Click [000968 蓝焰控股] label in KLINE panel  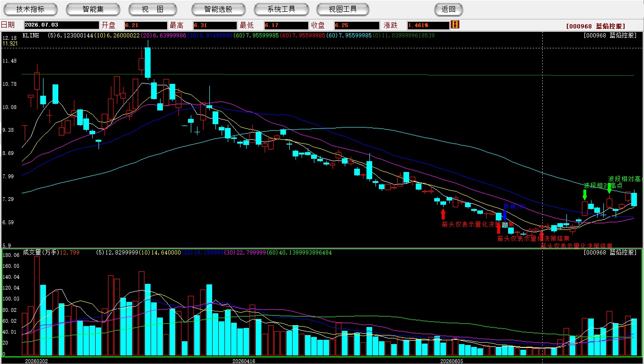click(610, 36)
